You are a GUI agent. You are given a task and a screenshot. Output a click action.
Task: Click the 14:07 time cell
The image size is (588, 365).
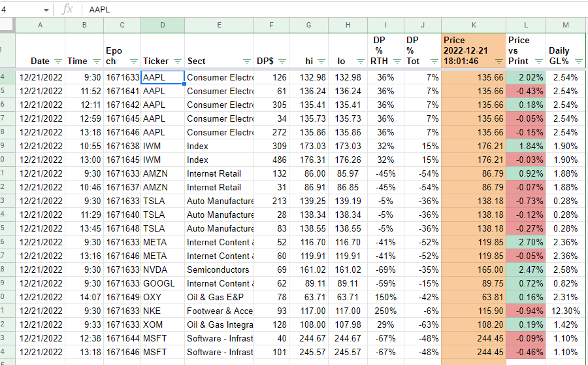(x=84, y=297)
